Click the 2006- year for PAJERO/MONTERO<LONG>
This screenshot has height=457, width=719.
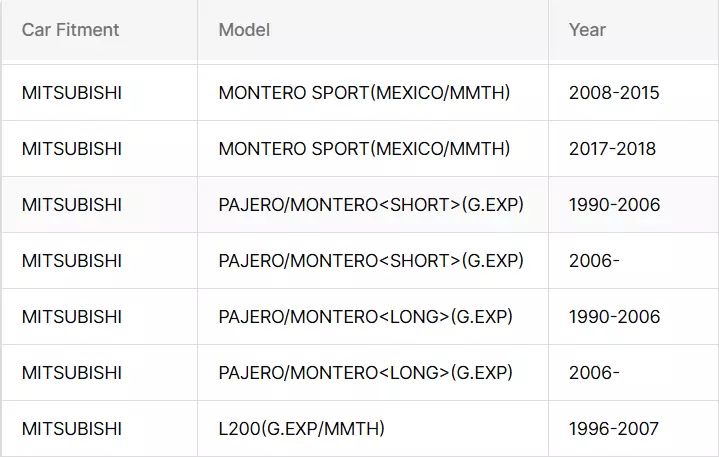click(x=594, y=372)
